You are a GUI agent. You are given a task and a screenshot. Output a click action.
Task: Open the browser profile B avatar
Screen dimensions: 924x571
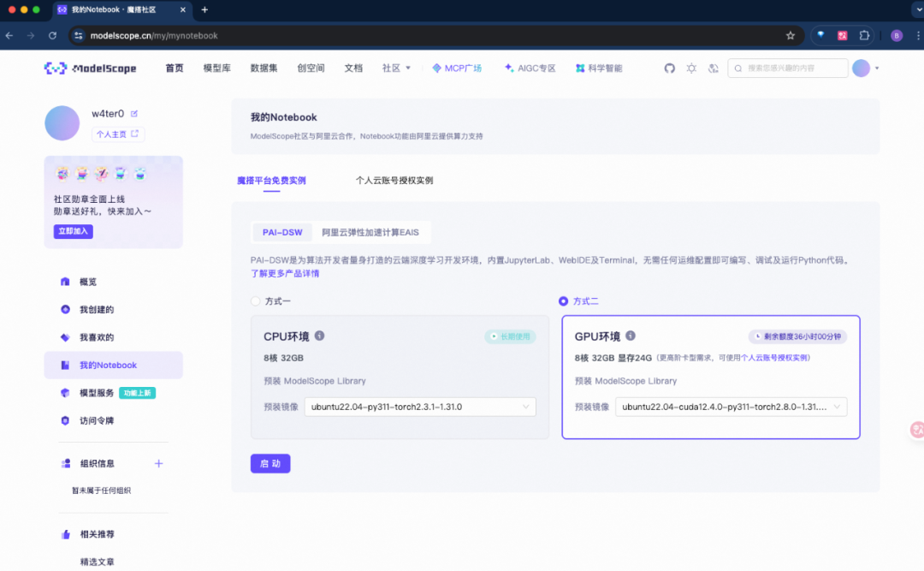897,35
